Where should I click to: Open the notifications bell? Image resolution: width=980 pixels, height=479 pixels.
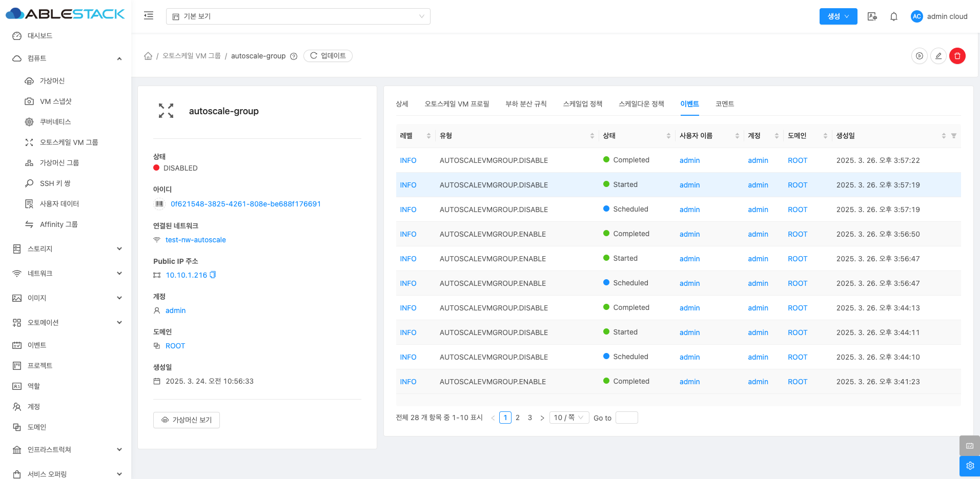pos(893,16)
